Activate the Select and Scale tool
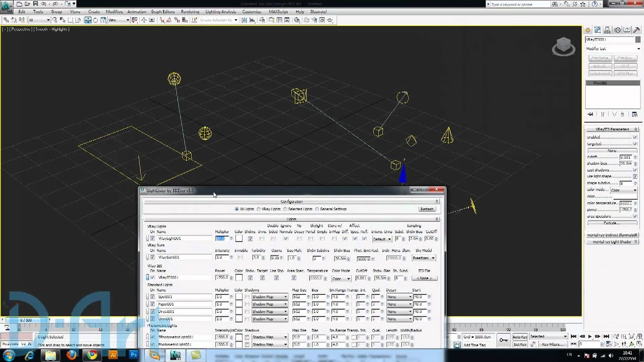 (103, 20)
